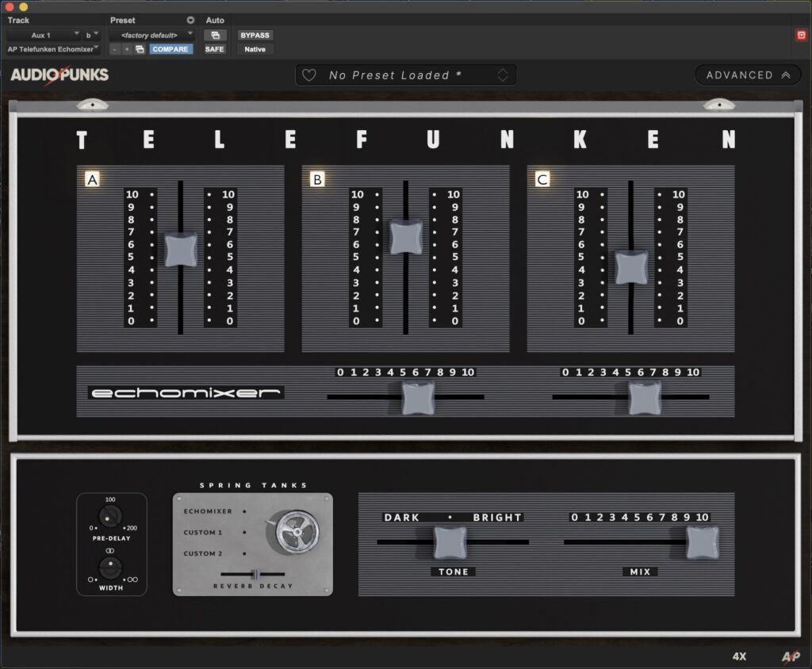Toggle the BYPASS button
The width and height of the screenshot is (812, 669).
pyautogui.click(x=255, y=35)
